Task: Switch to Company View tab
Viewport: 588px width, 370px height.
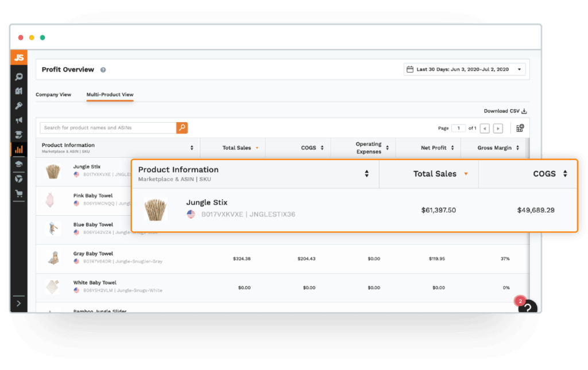Action: tap(53, 95)
